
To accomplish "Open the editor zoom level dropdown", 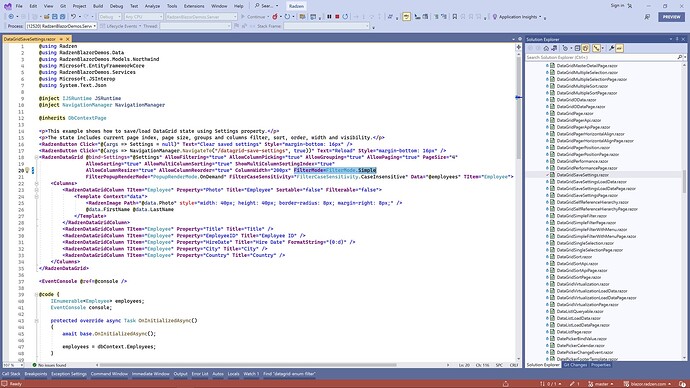I will tap(13, 365).
